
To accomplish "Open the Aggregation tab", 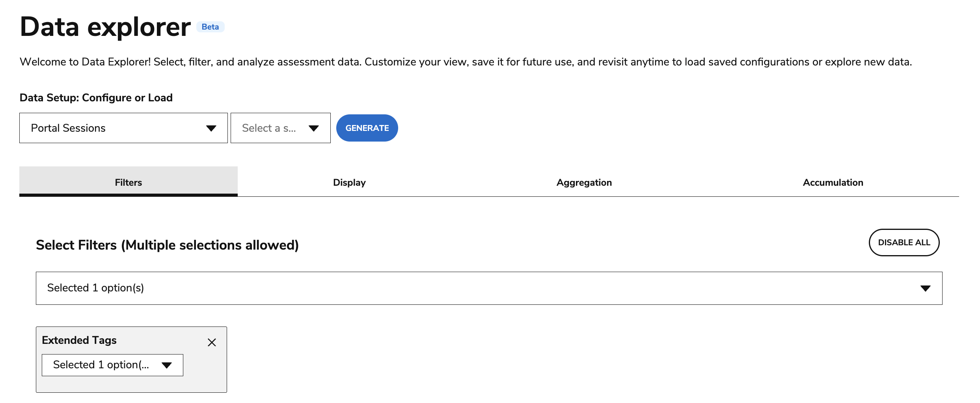I will pyautogui.click(x=584, y=182).
